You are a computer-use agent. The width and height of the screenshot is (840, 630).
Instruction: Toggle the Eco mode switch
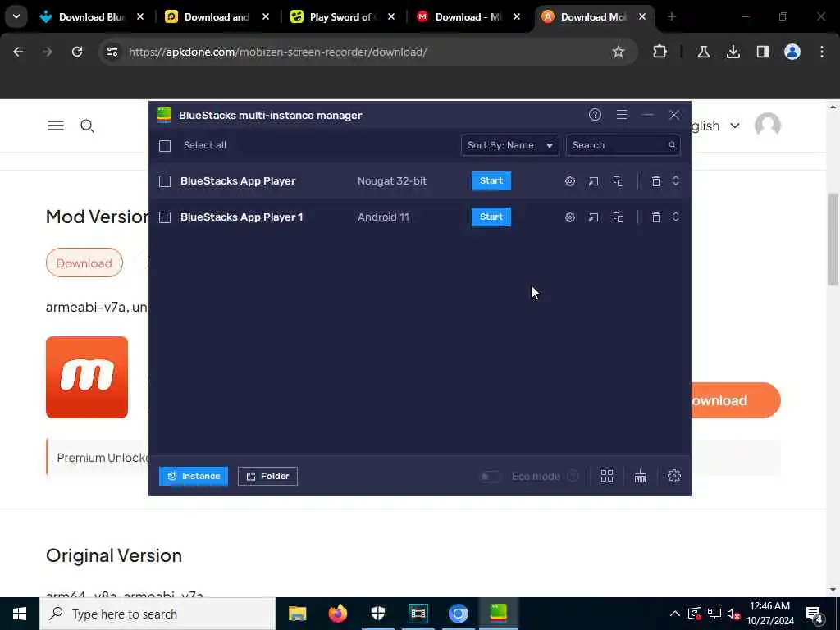coord(491,477)
